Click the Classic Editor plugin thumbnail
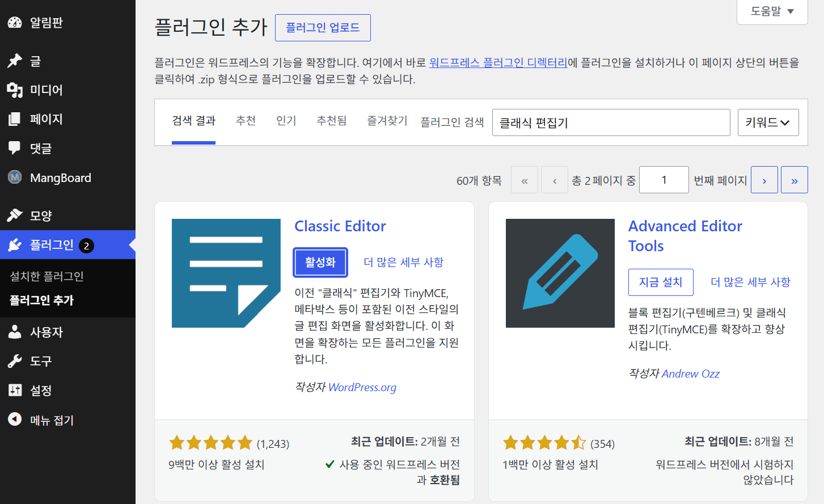Viewport: 824px width, 504px height. click(x=226, y=273)
